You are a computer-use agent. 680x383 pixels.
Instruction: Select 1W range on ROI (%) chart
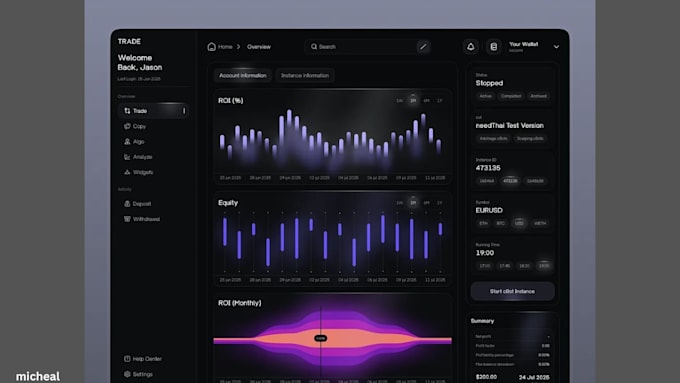(x=399, y=101)
